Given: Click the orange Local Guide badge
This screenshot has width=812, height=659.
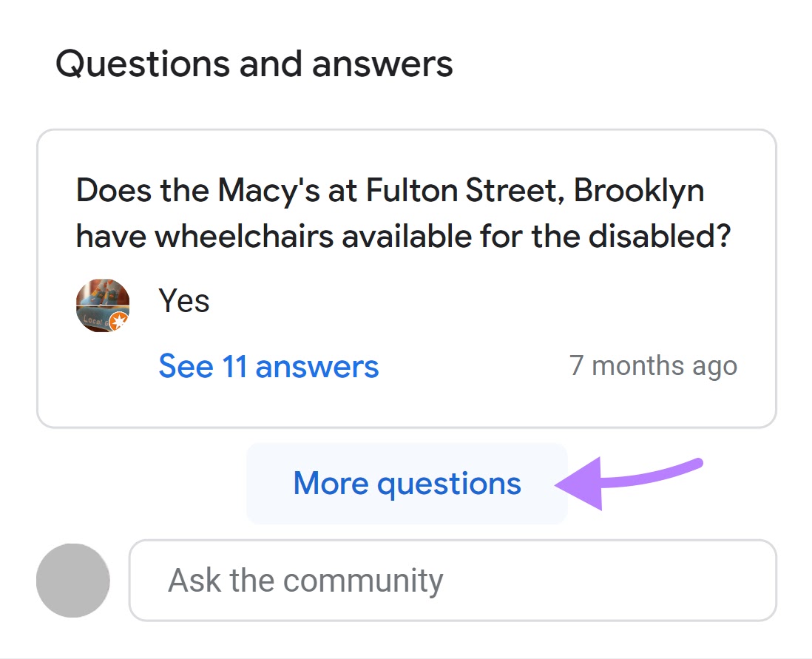Looking at the screenshot, I should coord(119,320).
